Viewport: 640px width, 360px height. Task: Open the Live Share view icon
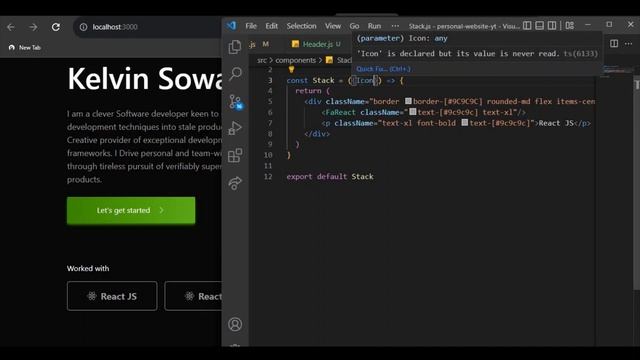(x=235, y=183)
